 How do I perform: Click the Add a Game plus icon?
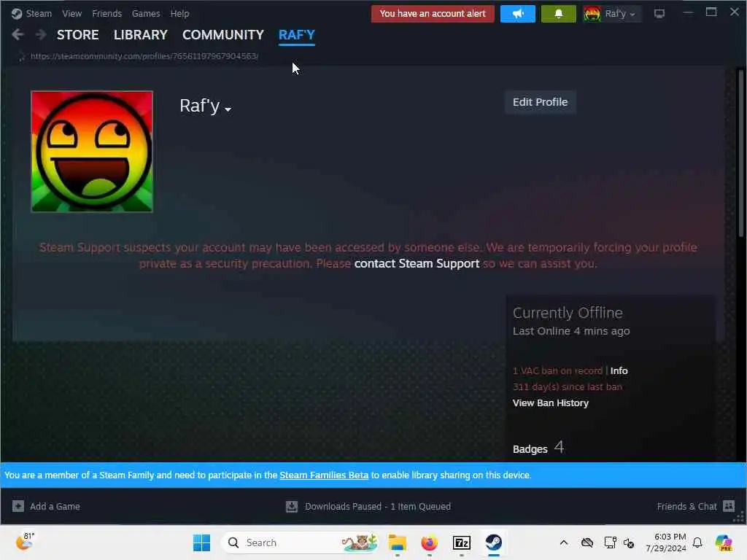[18, 506]
